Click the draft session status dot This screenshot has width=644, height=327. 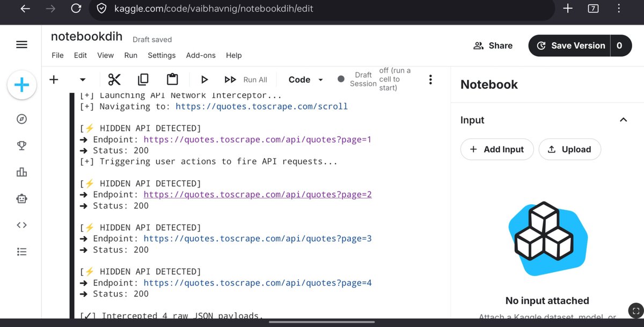click(341, 79)
